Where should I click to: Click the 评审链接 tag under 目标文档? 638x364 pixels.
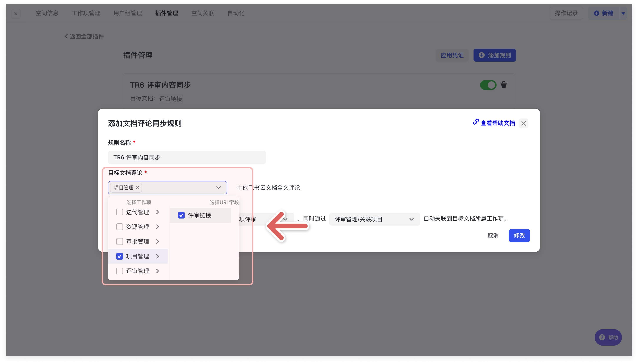171,99
